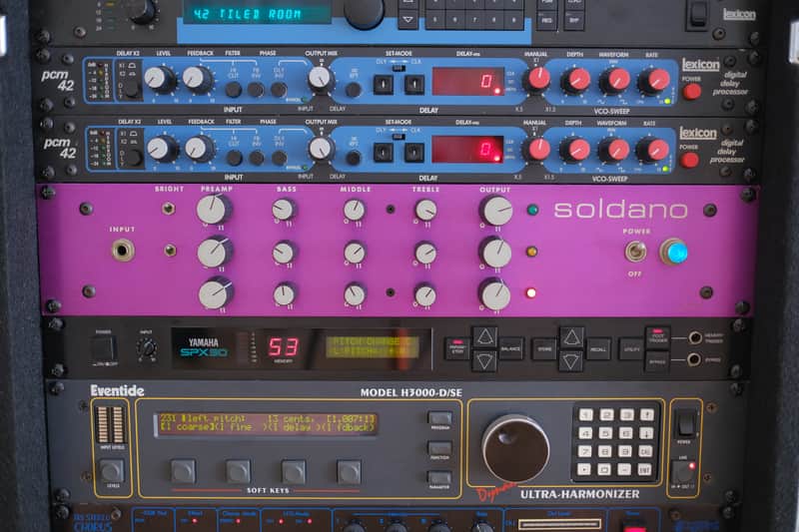Image resolution: width=799 pixels, height=532 pixels.
Task: Push the Recall button on the SPX90
Action: 597,349
